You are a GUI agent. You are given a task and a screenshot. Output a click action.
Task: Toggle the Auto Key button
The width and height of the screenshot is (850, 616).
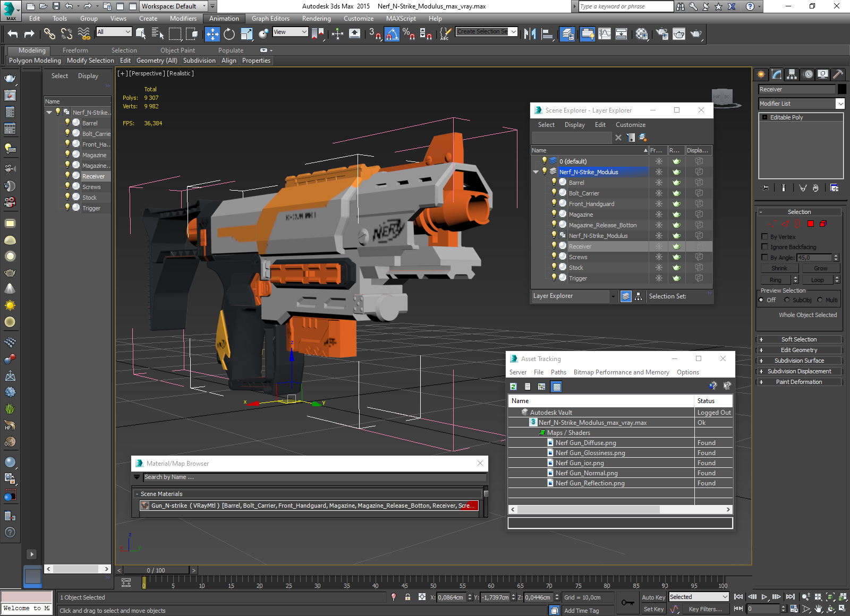point(653,597)
